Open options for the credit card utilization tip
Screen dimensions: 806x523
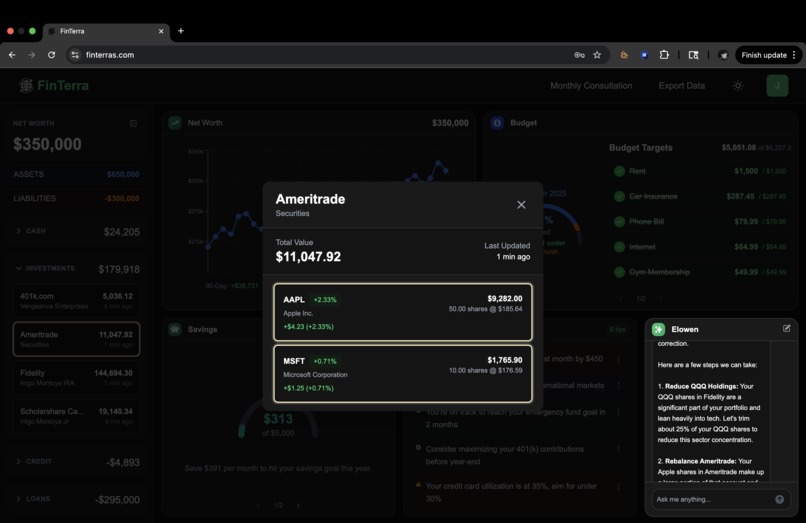[x=618, y=486]
